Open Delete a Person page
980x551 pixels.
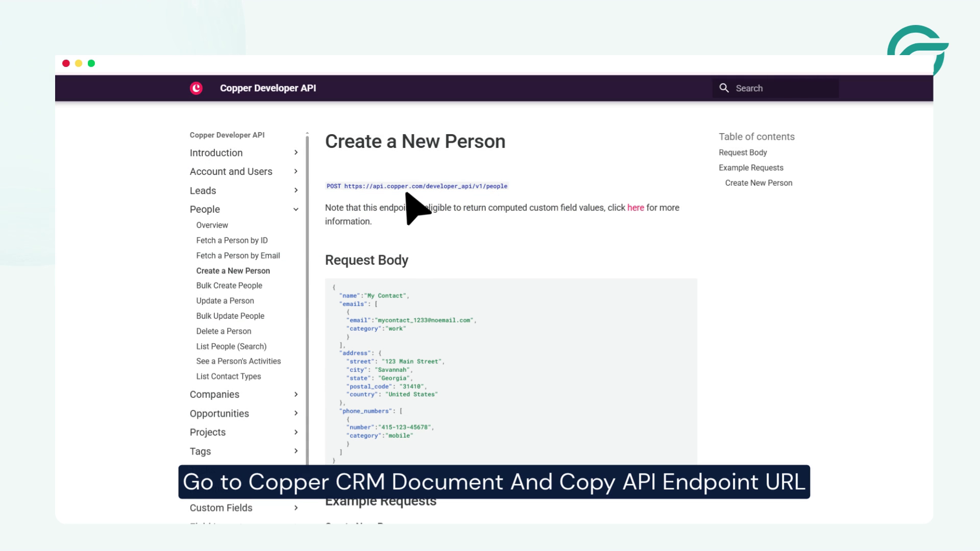coord(224,331)
